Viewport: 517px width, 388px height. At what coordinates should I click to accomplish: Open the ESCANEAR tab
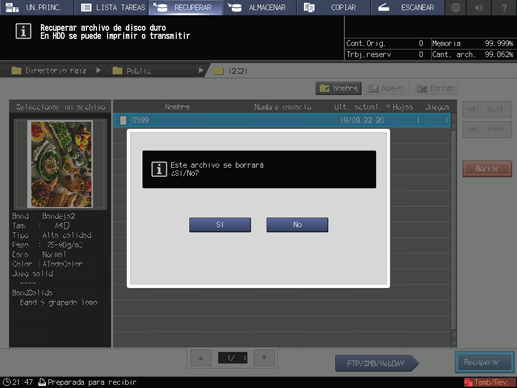408,7
